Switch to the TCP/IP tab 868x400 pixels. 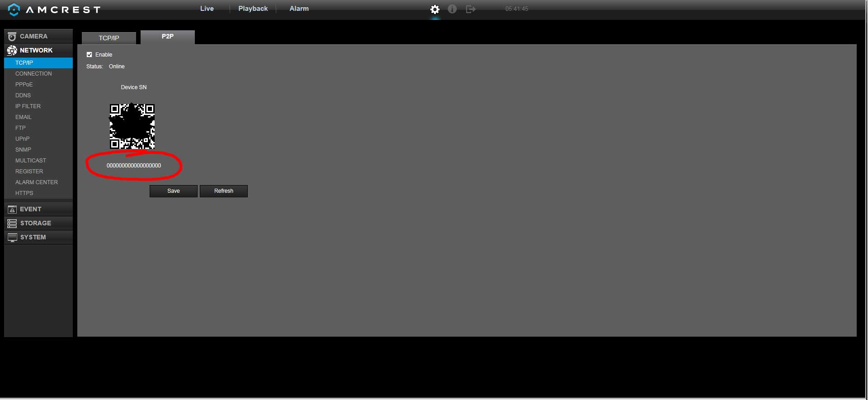click(109, 38)
